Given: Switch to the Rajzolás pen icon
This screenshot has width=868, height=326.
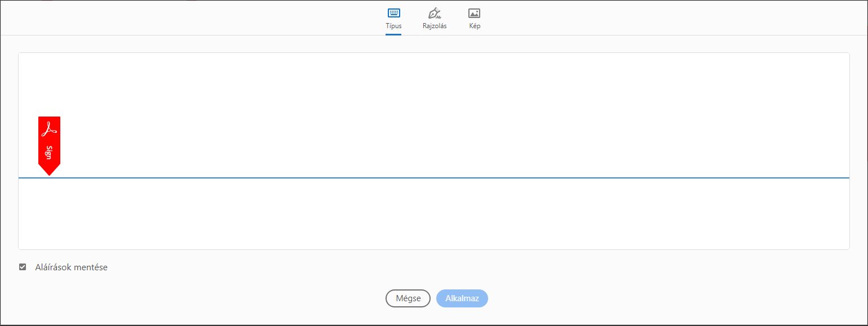Looking at the screenshot, I should (x=435, y=13).
